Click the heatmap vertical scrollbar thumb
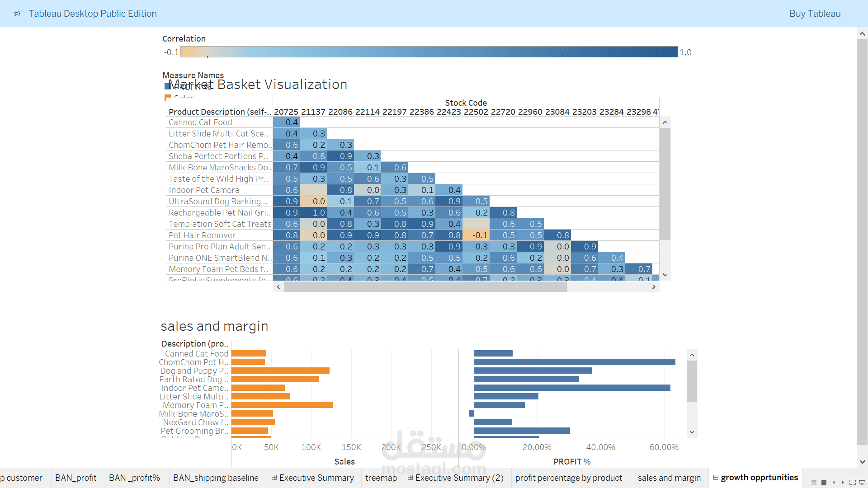This screenshot has width=868, height=488. coord(665,183)
